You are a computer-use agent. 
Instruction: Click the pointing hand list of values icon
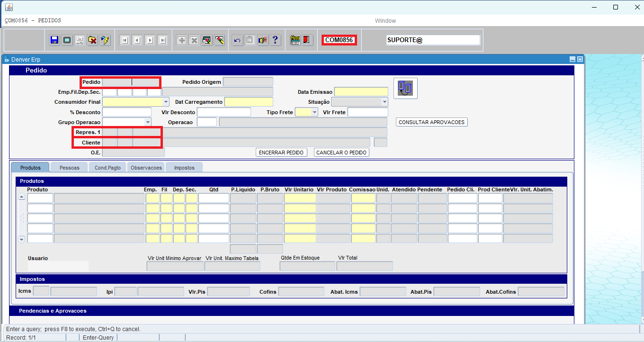point(263,40)
